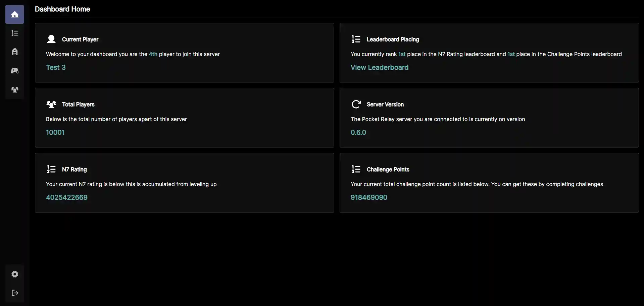
Task: Click the Server Version refresh icon
Action: (356, 104)
